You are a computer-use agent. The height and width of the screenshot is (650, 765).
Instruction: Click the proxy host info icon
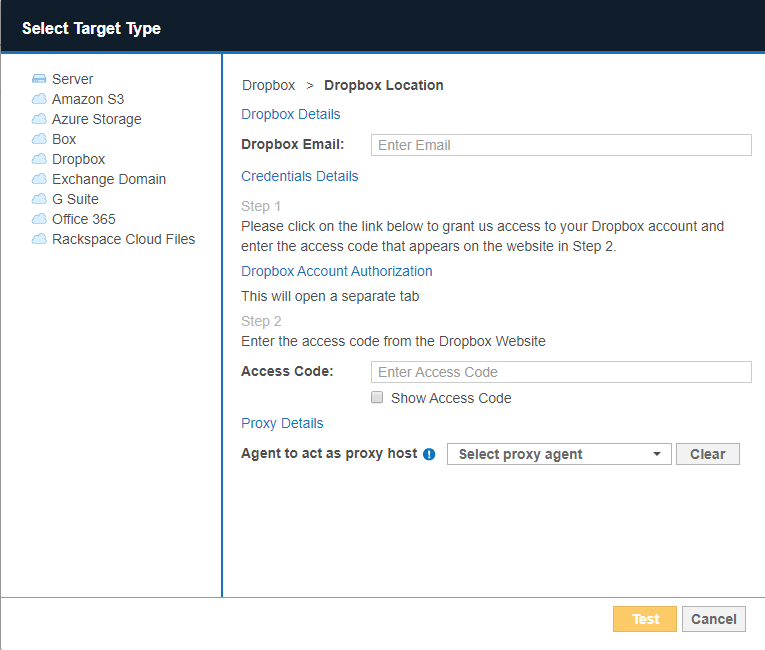[x=429, y=454]
